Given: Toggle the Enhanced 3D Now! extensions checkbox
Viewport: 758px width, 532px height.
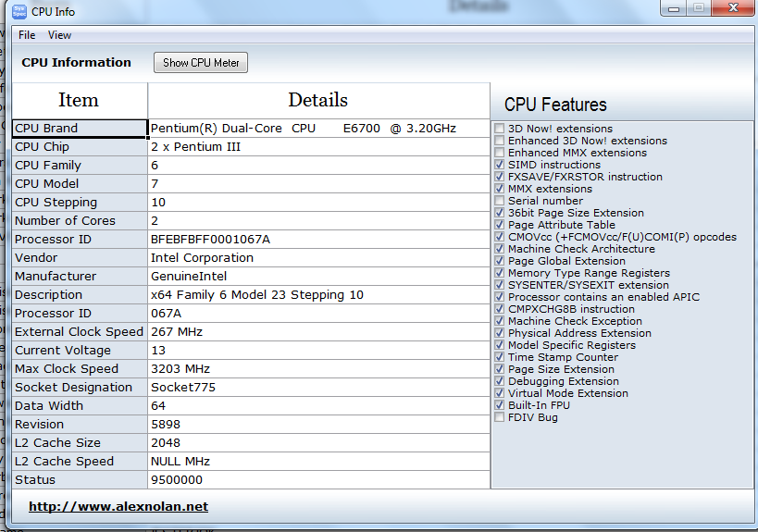Looking at the screenshot, I should point(500,141).
